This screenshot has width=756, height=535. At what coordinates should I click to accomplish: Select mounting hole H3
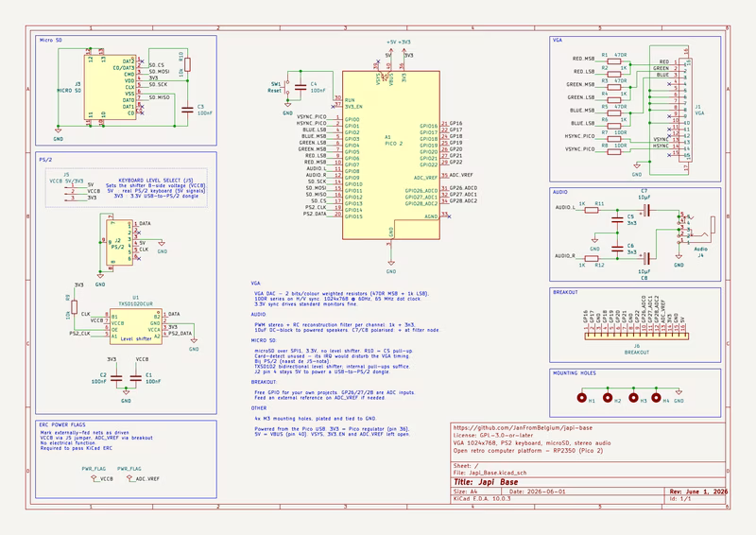pos(633,398)
